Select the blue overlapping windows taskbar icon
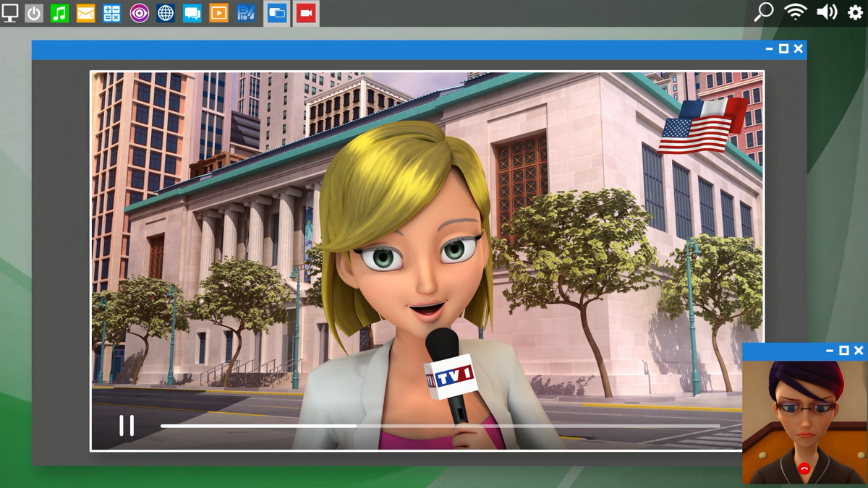The width and height of the screenshot is (868, 488). pos(277,13)
